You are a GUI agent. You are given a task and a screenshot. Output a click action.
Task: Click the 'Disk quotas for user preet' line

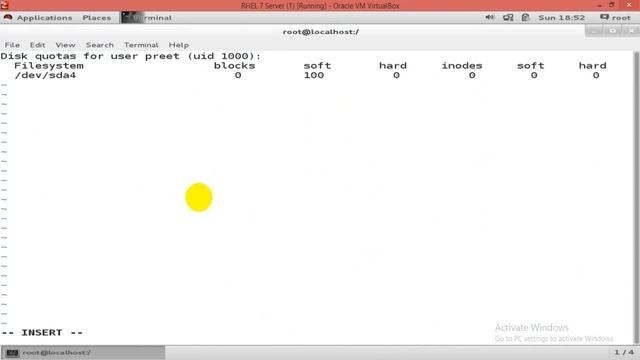pos(131,56)
